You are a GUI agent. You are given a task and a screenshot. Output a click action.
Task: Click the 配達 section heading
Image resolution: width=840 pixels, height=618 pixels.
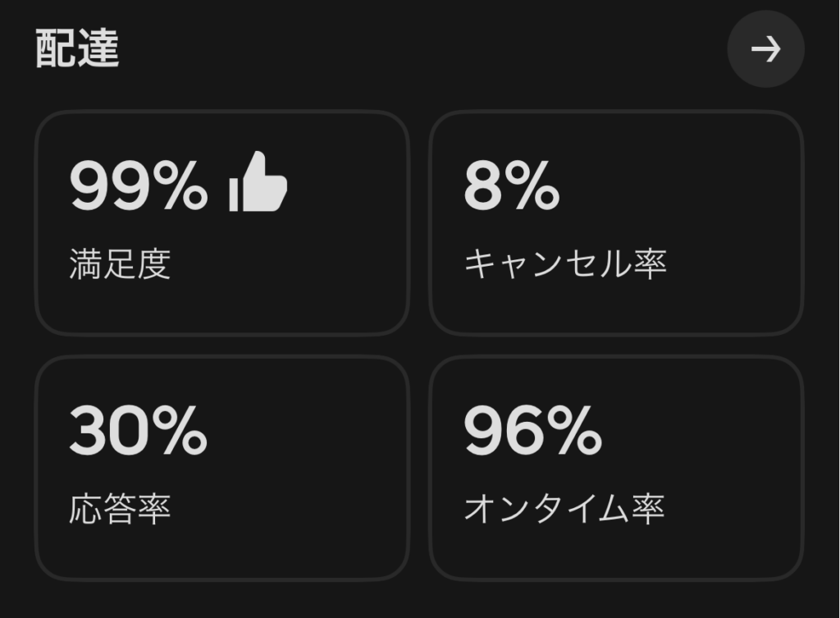click(x=77, y=50)
